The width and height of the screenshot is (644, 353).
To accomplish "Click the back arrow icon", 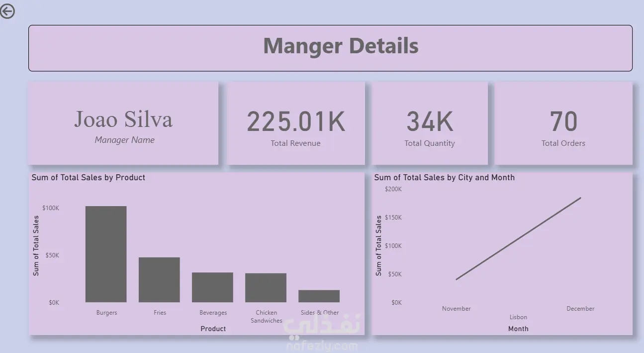I will 7,11.
